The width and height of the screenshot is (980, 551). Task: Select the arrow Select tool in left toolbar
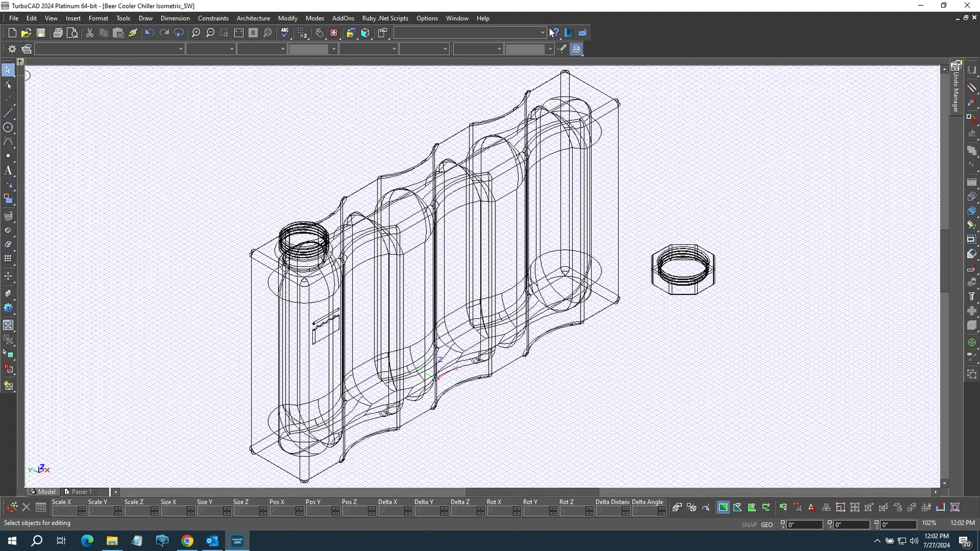pos(8,70)
